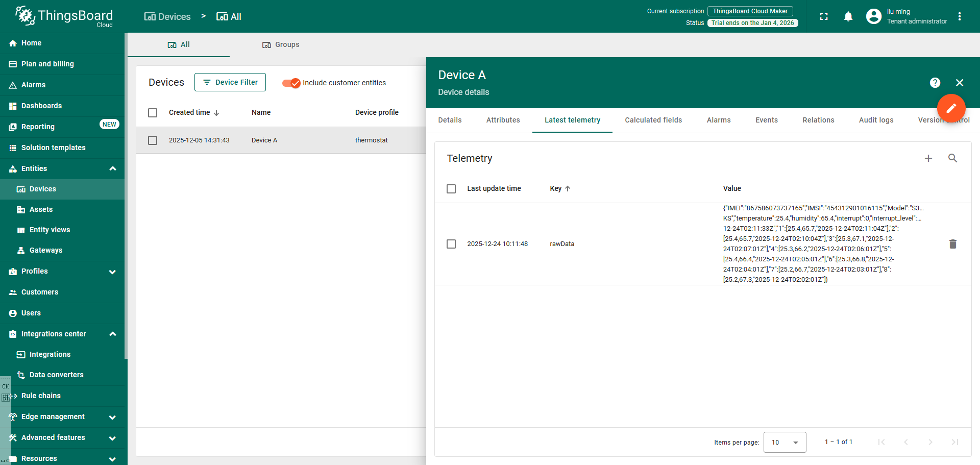
Task: Open Dashboards in the sidebar
Action: [62, 106]
